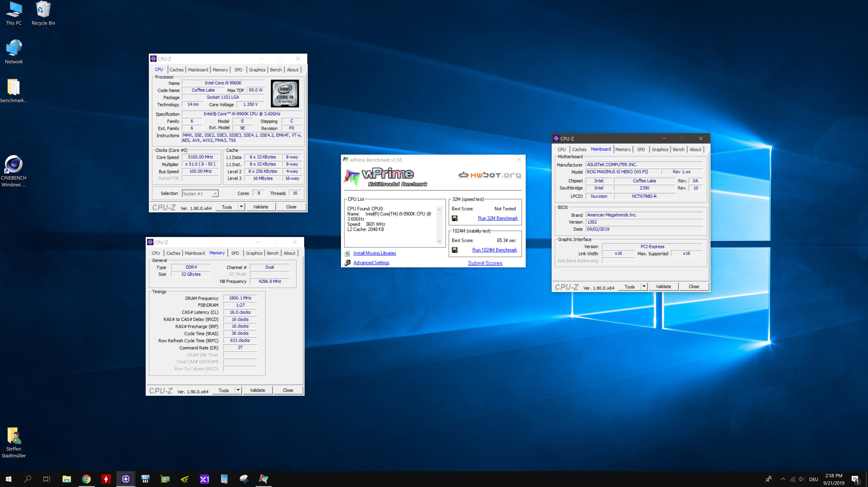Open the Action Center notification icon
Image resolution: width=868 pixels, height=487 pixels.
855,479
